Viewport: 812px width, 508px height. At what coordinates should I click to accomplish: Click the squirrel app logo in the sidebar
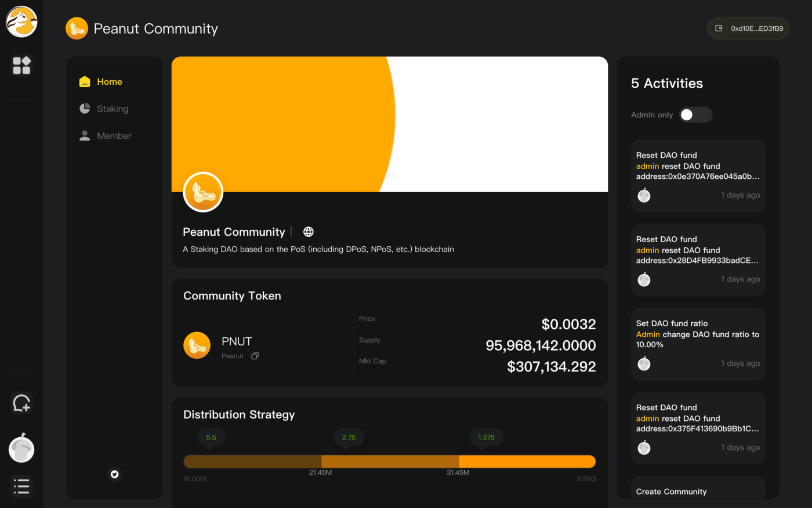point(21,21)
